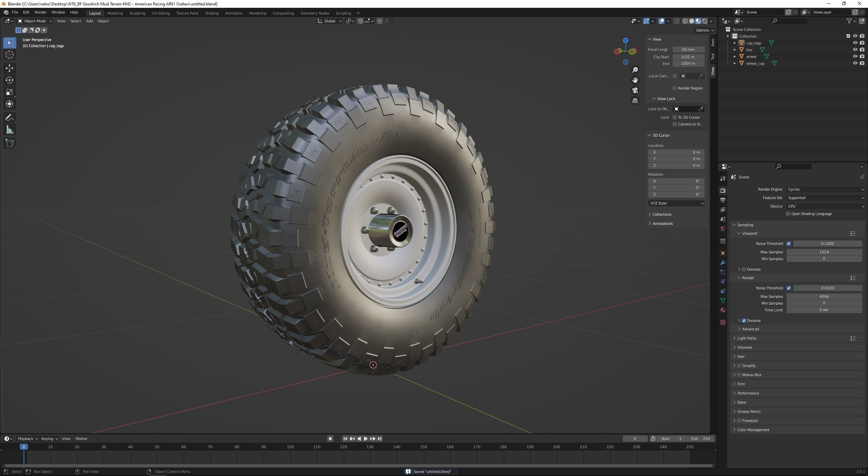Open the Material properties tab icon
Viewport: 868px width, 476px height.
pyautogui.click(x=723, y=310)
